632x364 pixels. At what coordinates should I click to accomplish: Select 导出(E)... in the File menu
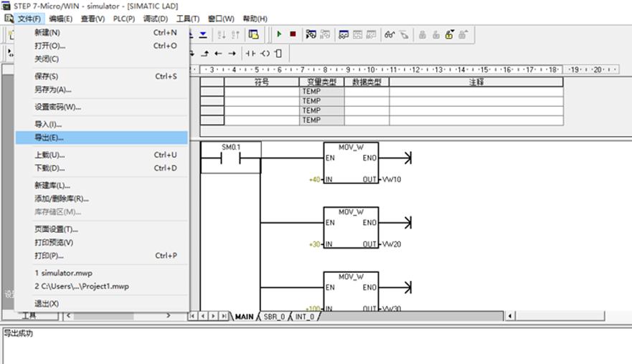click(x=49, y=138)
